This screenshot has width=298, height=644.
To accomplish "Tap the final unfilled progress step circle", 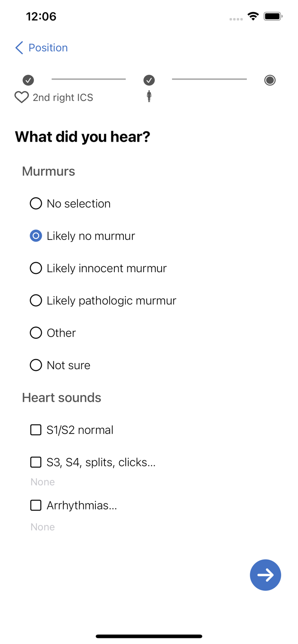I will [x=270, y=80].
